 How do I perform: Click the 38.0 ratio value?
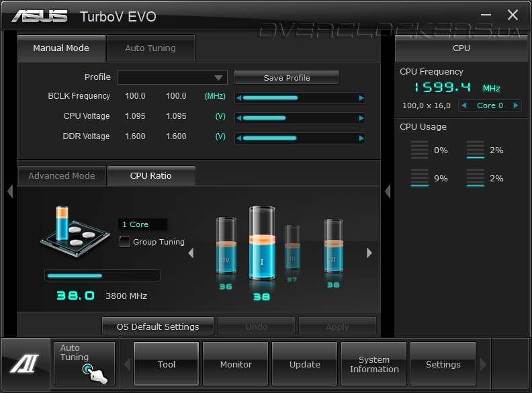75,296
